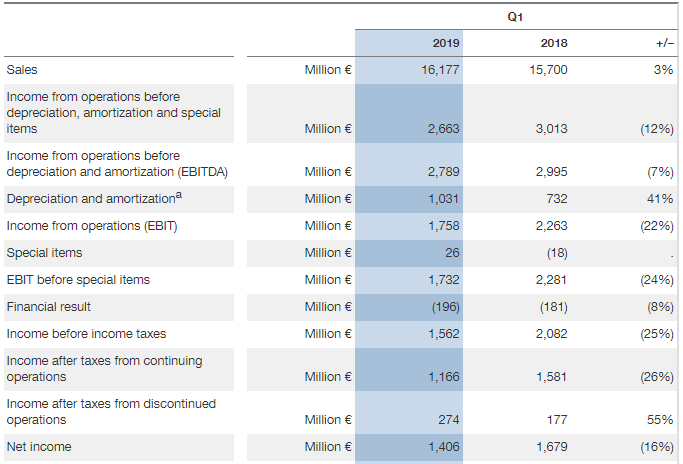The height and width of the screenshot is (464, 683).
Task: Click the 2019 column header
Action: click(x=445, y=43)
